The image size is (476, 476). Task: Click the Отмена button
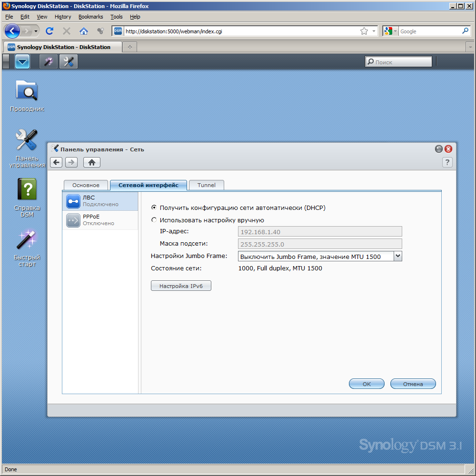point(413,384)
